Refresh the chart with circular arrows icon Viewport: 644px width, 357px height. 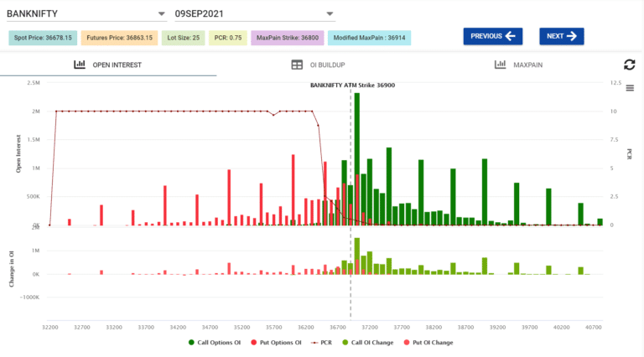pyautogui.click(x=629, y=65)
